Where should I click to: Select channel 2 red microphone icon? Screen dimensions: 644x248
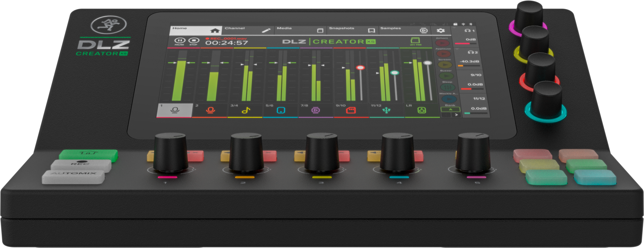(210, 110)
